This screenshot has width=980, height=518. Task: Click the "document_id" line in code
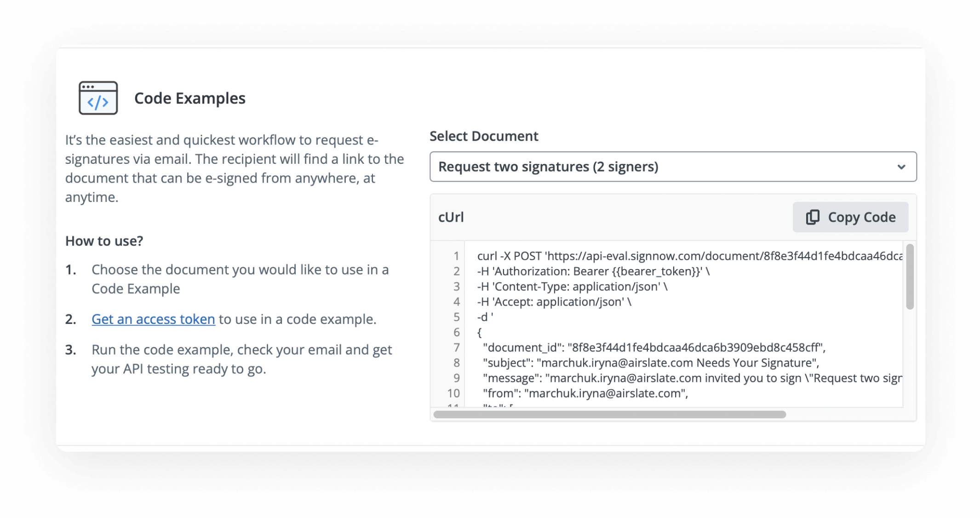654,347
